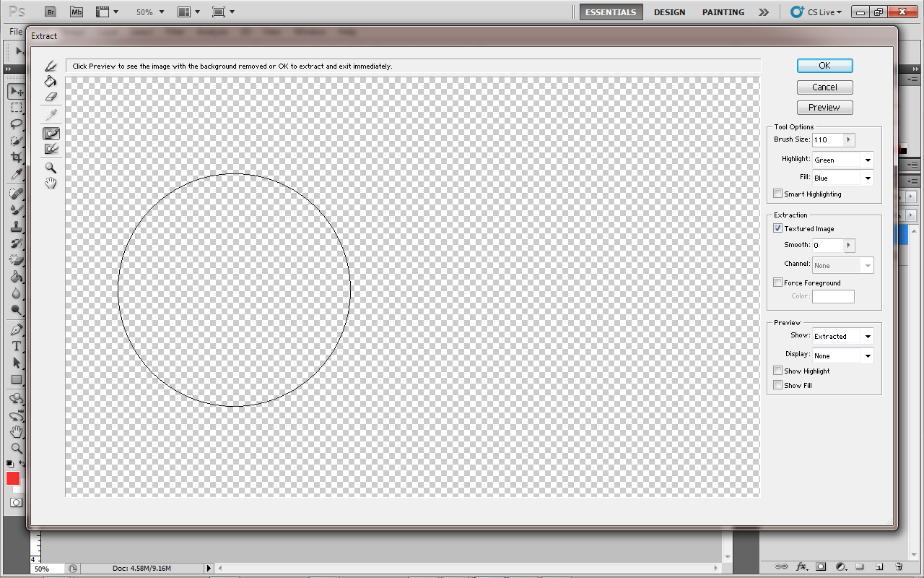Click the layer style fx icon
Viewport: 924px width, 578px height.
point(801,567)
